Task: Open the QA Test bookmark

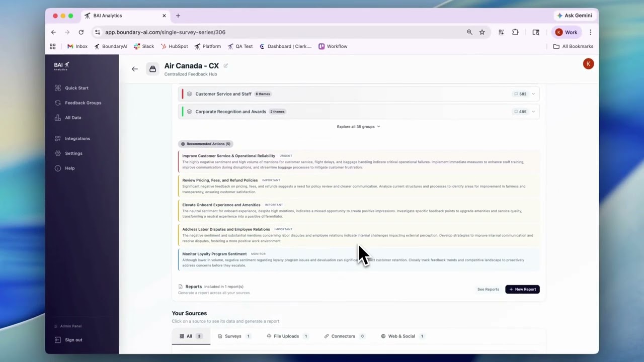Action: tap(240, 46)
